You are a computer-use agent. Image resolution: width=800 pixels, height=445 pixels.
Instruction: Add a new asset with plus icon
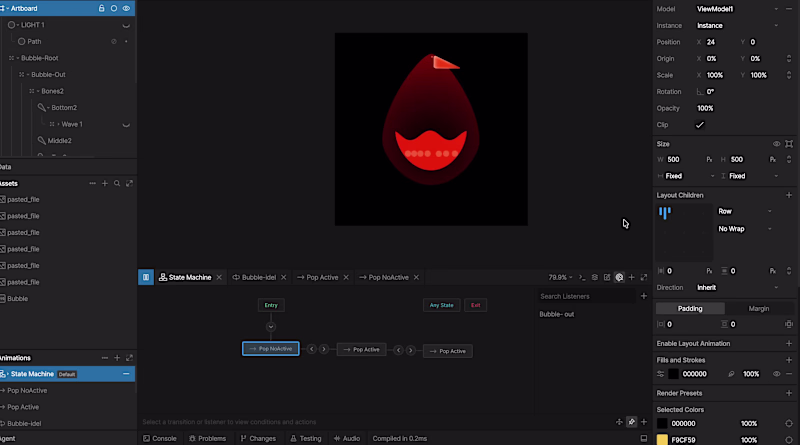(x=105, y=183)
